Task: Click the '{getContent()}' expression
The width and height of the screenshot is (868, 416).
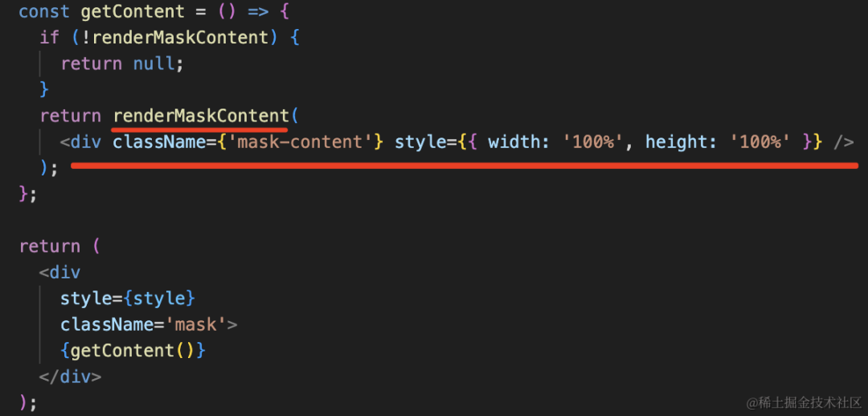Action: [133, 350]
